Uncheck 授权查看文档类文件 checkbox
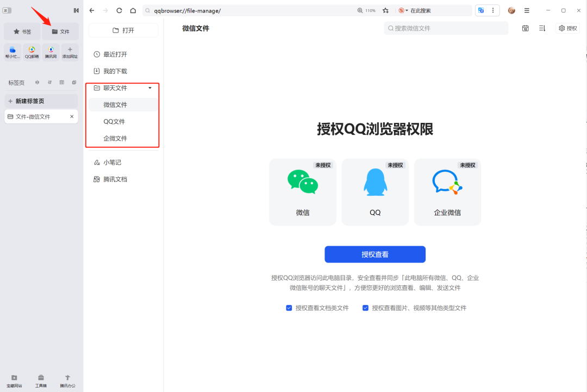 (289, 308)
